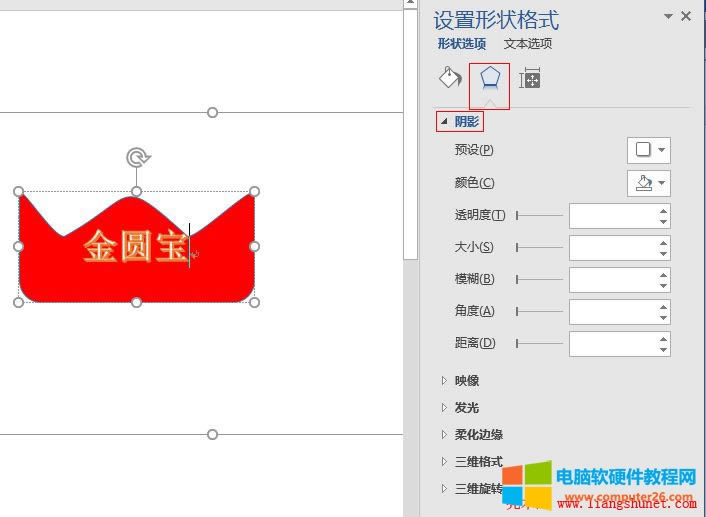Viewport: 706px width, 517px height.
Task: Open the task pane options arrow
Action: (668, 16)
